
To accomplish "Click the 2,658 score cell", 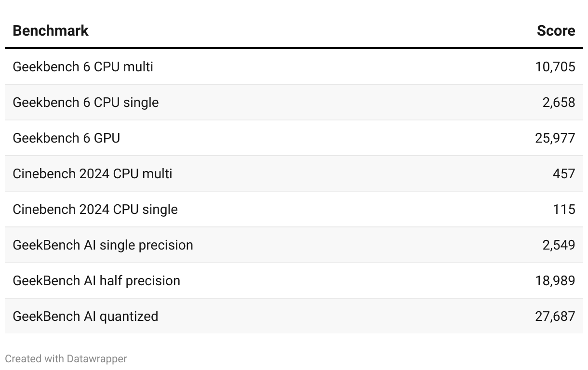I will [559, 102].
